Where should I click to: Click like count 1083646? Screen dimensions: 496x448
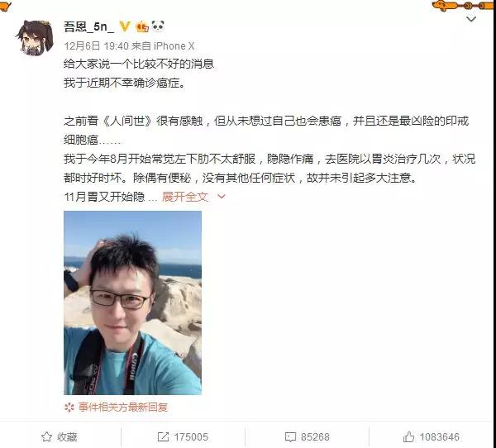tap(440, 437)
